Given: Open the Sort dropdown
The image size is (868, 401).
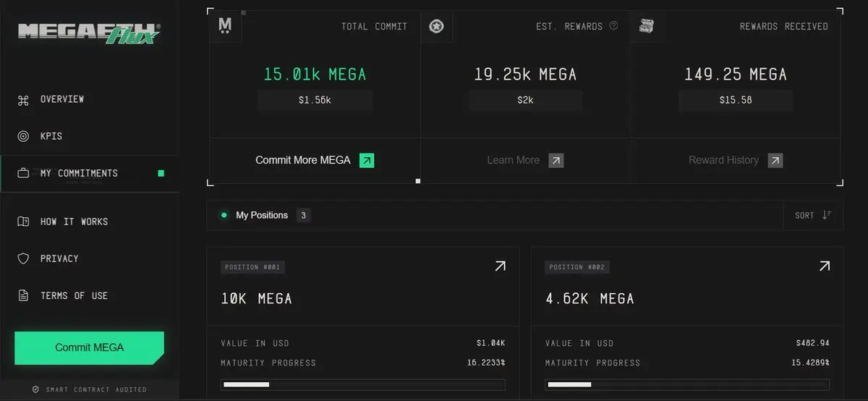Looking at the screenshot, I should 813,215.
